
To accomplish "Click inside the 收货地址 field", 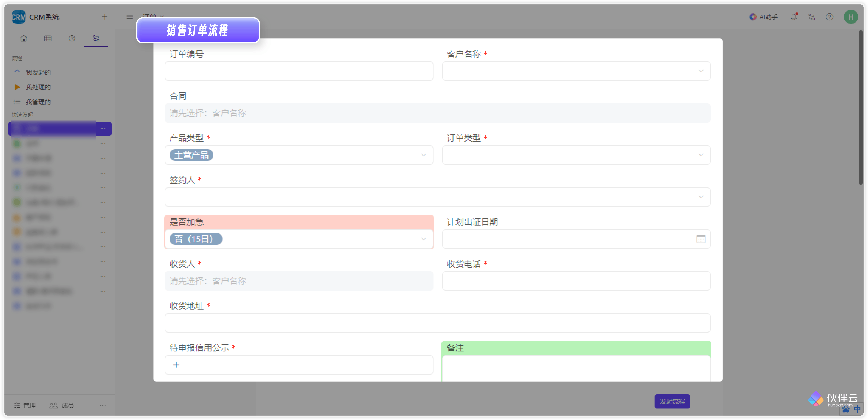I will point(438,323).
